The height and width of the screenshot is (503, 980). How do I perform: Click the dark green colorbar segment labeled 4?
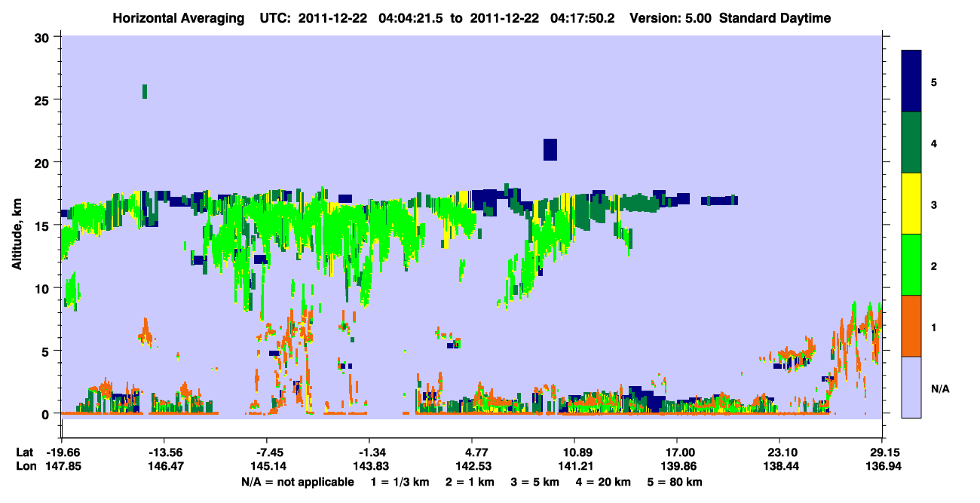tap(911, 143)
